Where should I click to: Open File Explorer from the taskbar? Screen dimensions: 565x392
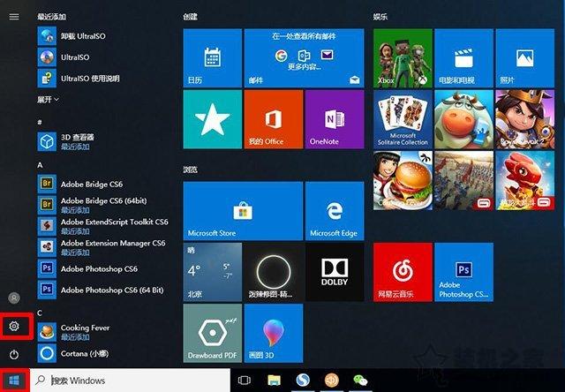pos(274,381)
